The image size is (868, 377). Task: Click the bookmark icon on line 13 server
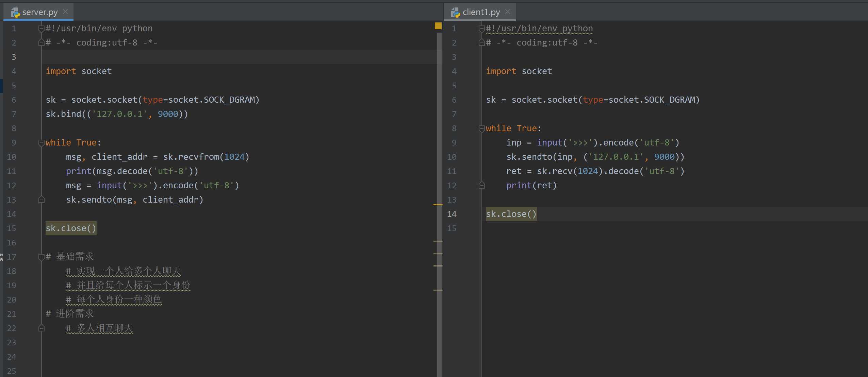(42, 199)
